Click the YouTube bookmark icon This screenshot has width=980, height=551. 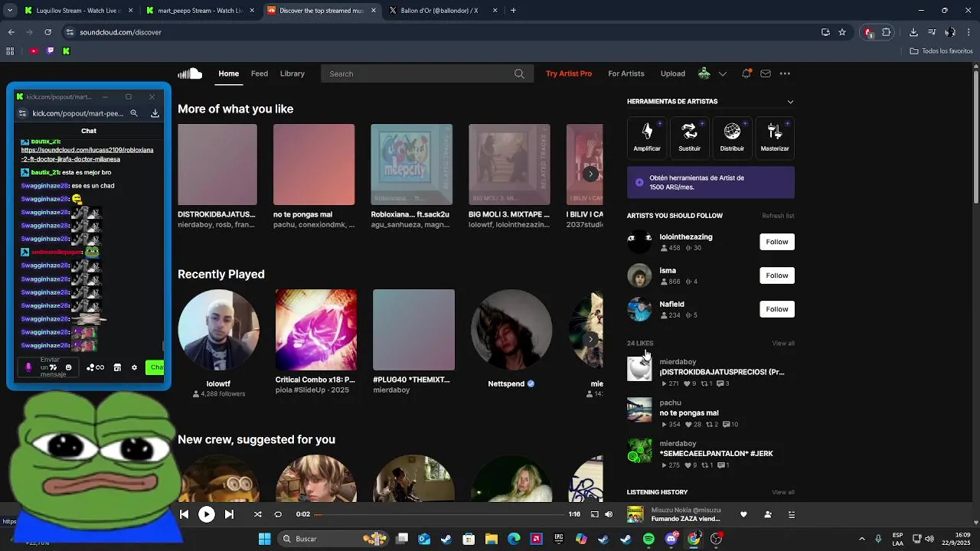pyautogui.click(x=34, y=51)
